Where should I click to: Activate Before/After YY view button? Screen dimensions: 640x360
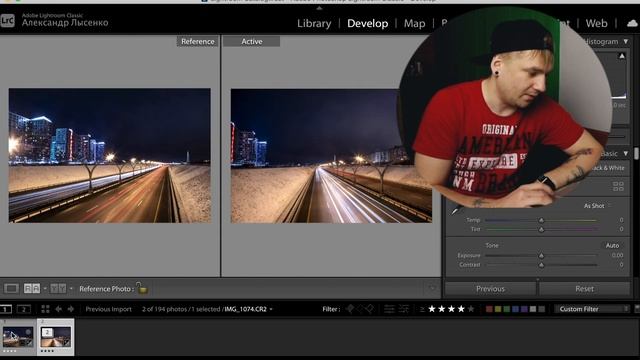click(x=58, y=289)
